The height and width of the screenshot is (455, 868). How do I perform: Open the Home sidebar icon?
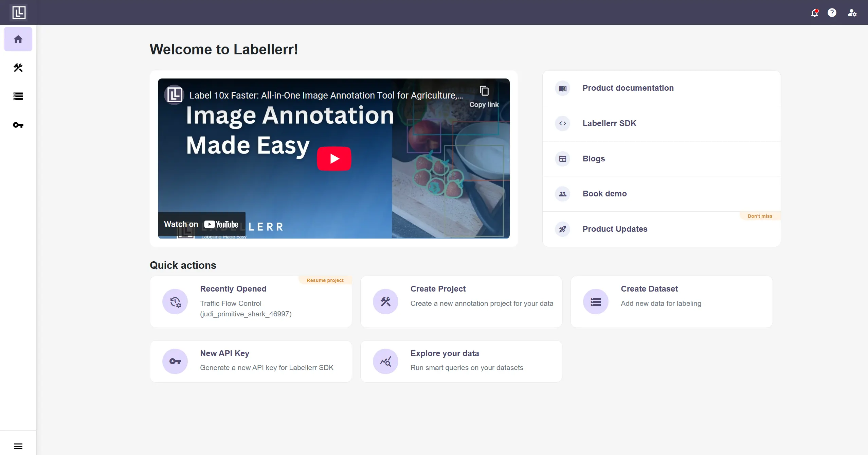point(18,39)
